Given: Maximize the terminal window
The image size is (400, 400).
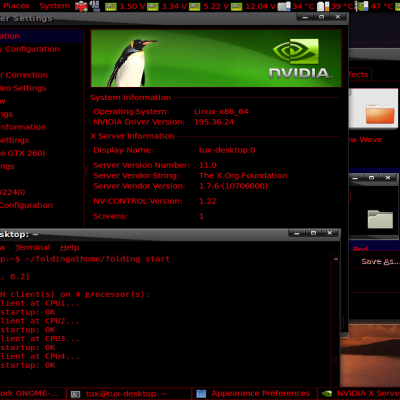Looking at the screenshot, I should pos(313,233).
